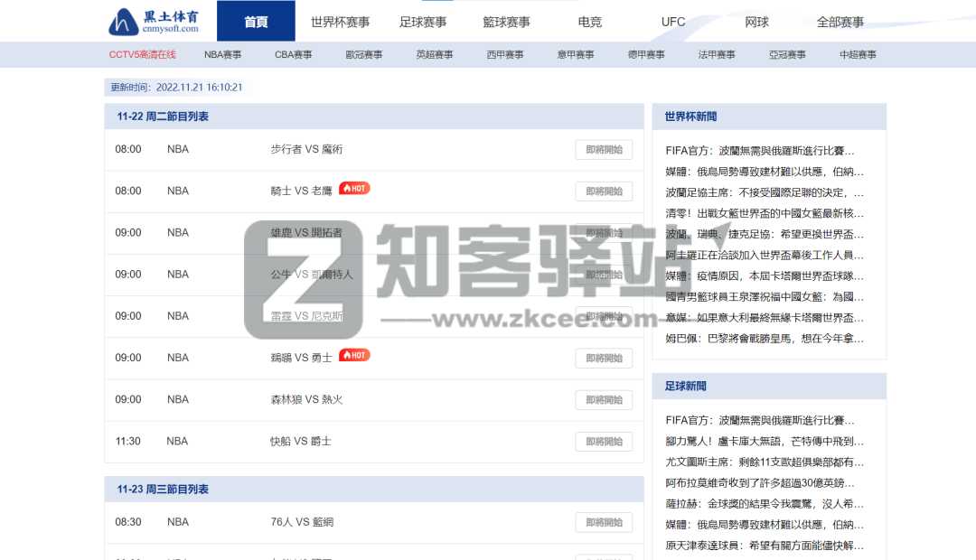
Task: Open the UFC section
Action: (x=672, y=22)
